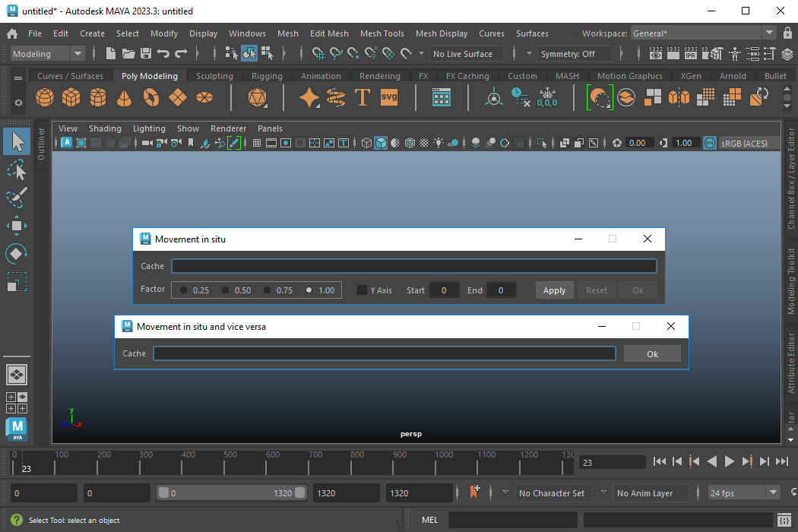Create a polygon cone from shelf
Screen dimensions: 798x532
(x=125, y=97)
